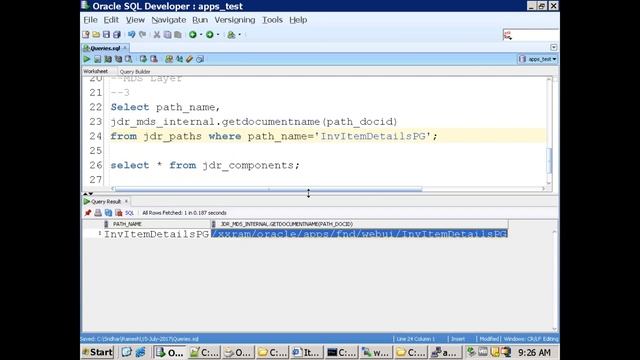
Task: Click the 'w...' taskbar button
Action: [x=376, y=352]
